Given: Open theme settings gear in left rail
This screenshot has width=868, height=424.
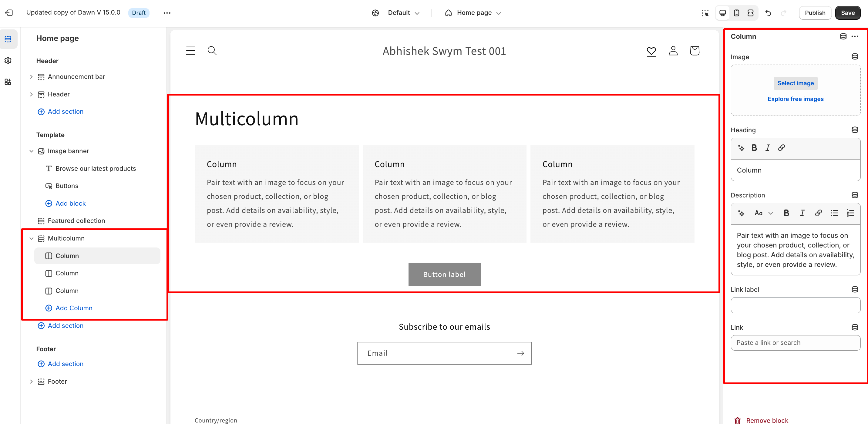Looking at the screenshot, I should 8,61.
